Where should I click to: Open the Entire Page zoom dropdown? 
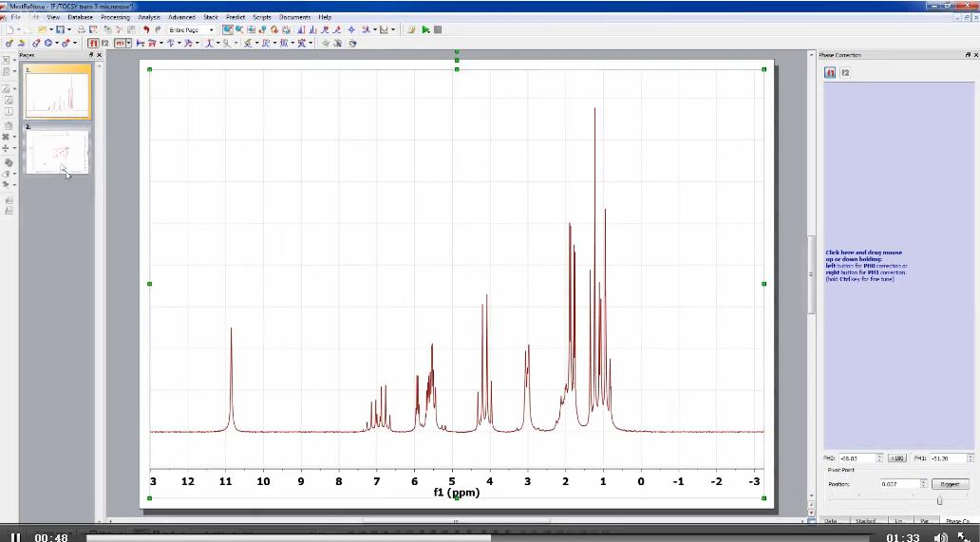(211, 29)
